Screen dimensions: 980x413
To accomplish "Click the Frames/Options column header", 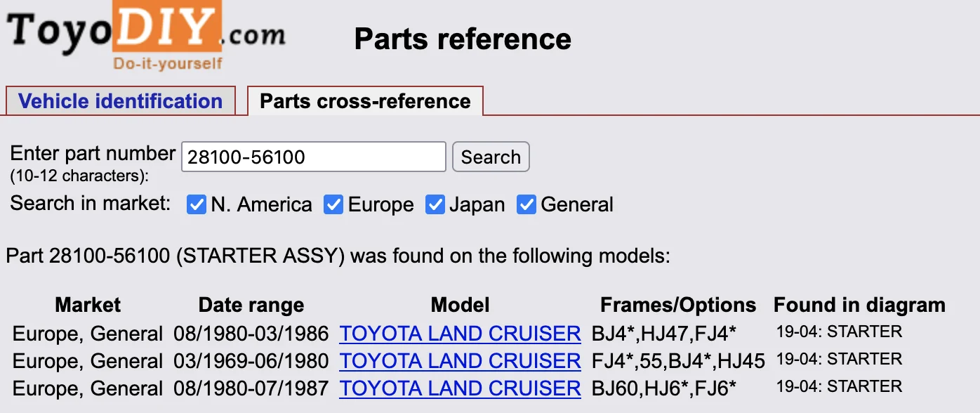I will [678, 305].
